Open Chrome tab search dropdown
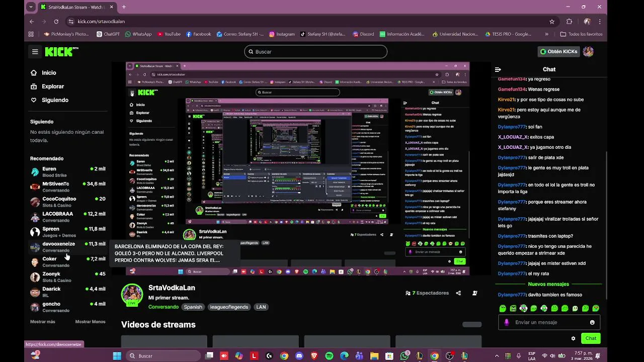The image size is (644, 362). 31,7
